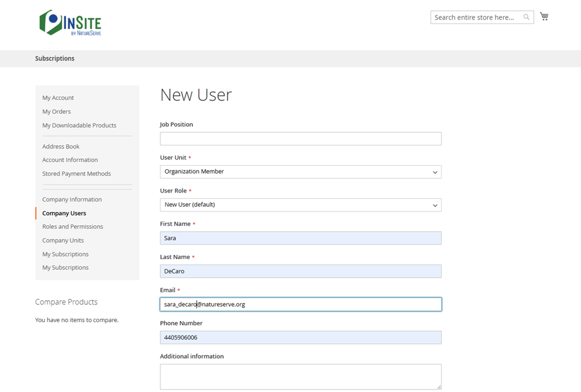The height and width of the screenshot is (392, 581).
Task: Open the Subscriptions menu
Action: coord(55,58)
